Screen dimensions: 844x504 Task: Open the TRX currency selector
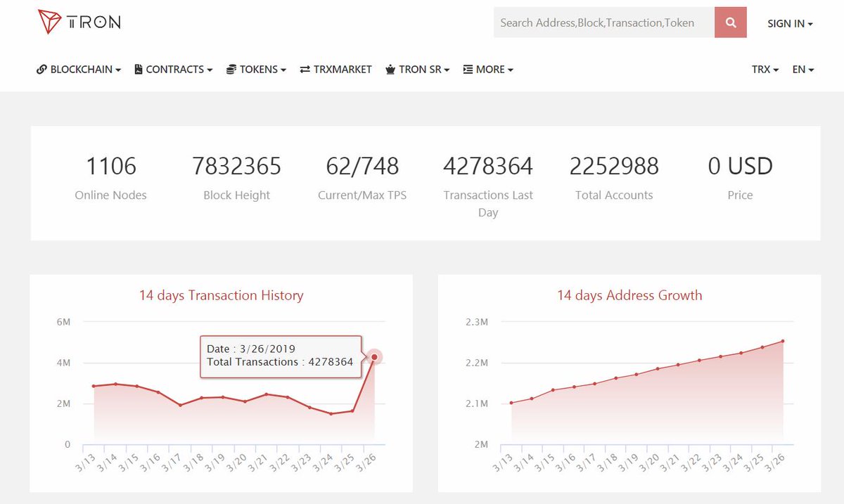pos(765,70)
